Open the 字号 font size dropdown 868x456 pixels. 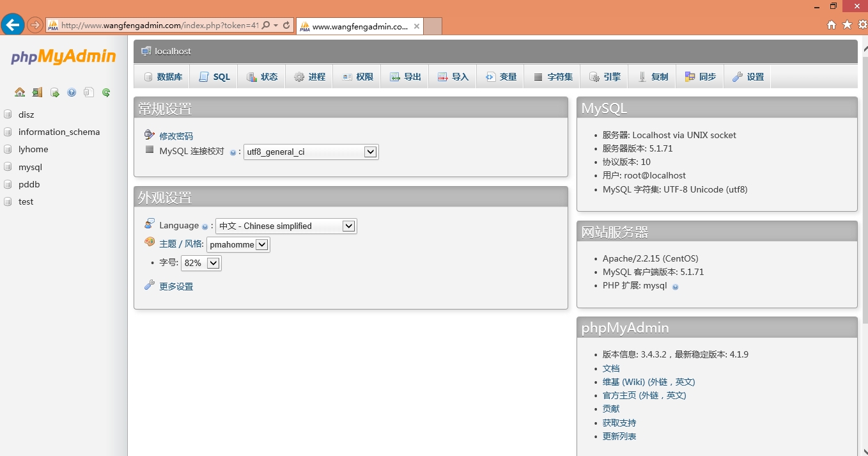[201, 263]
